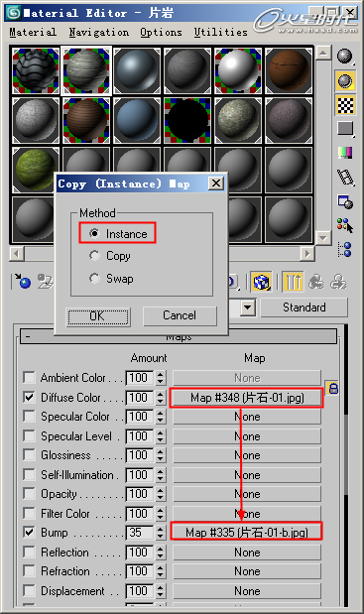Select the Swap radio button

(94, 279)
